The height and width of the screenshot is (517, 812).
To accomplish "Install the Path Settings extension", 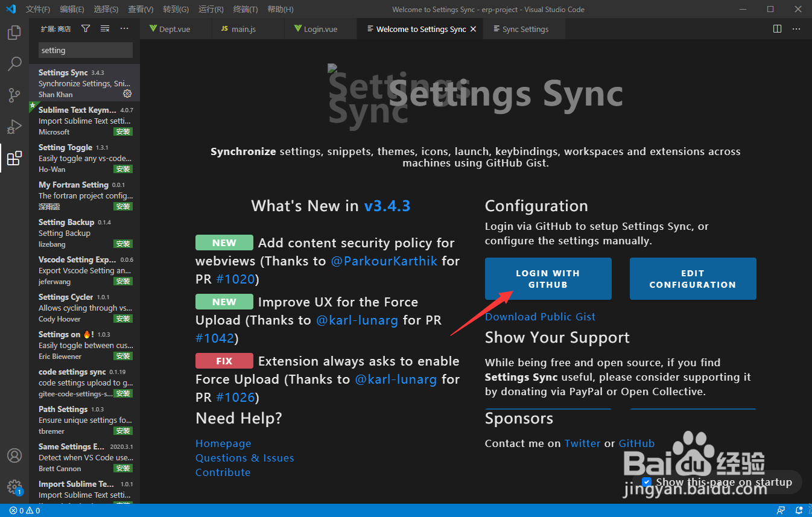I will pyautogui.click(x=123, y=431).
